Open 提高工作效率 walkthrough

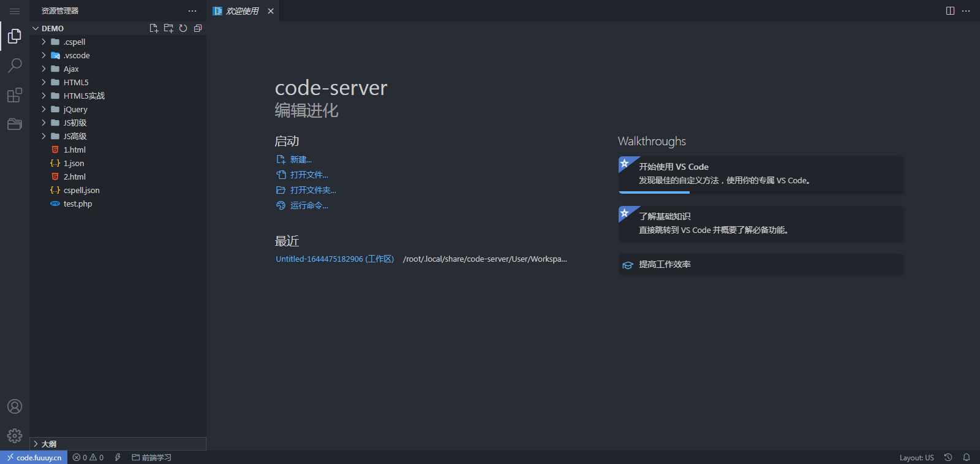(760, 264)
